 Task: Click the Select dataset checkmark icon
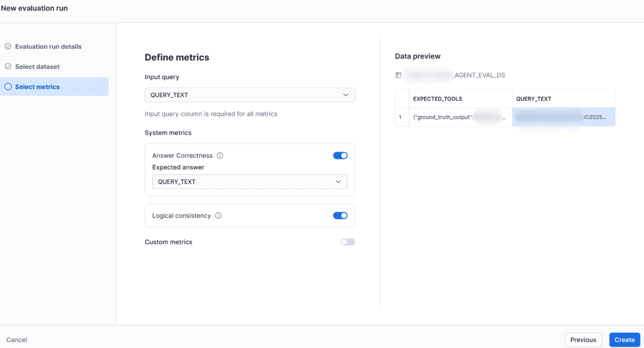[x=8, y=66]
